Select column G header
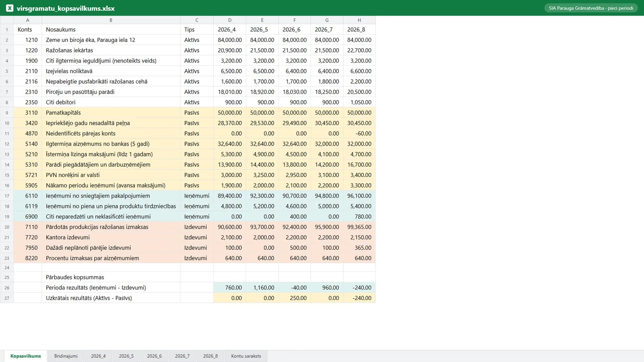The width and height of the screenshot is (644, 362). click(x=327, y=20)
